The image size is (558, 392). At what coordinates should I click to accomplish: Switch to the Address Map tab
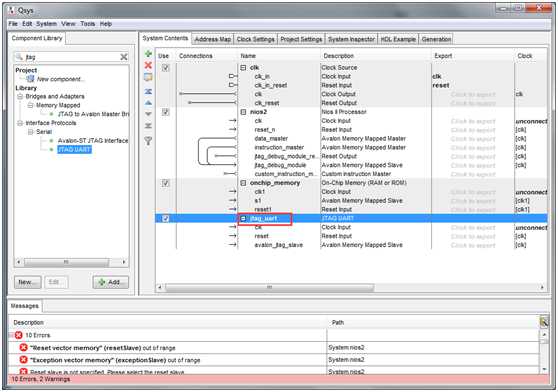(213, 39)
